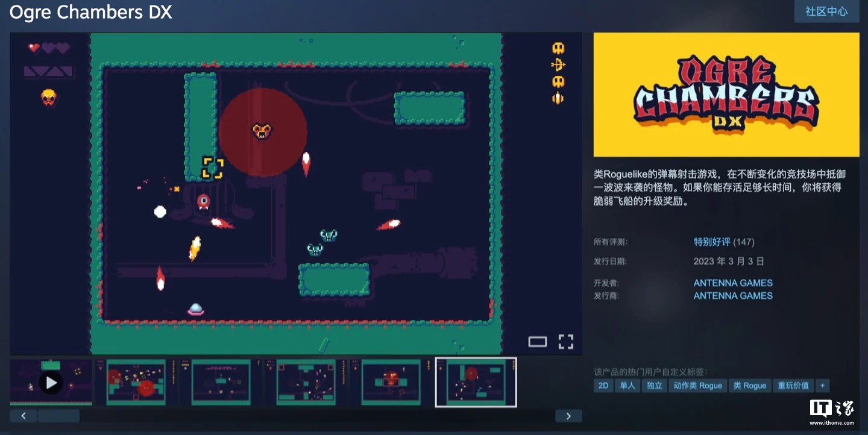Viewport: 868px width, 435px height.
Task: Click the right arrow of thumbnail strip
Action: [x=568, y=416]
